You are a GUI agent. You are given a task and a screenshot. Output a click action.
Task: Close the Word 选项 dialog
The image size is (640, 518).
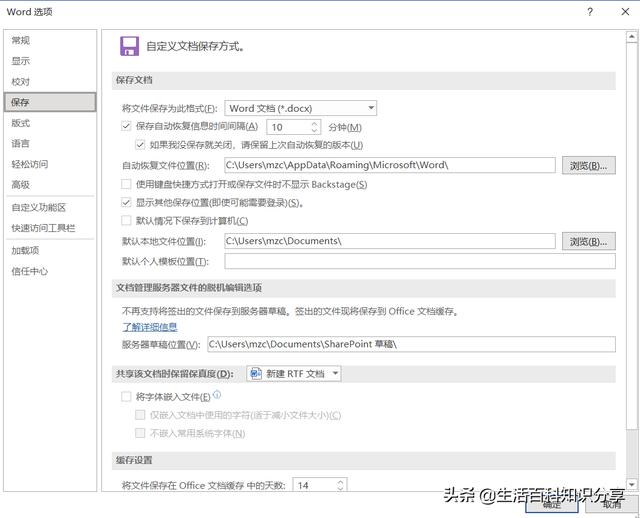pos(625,12)
